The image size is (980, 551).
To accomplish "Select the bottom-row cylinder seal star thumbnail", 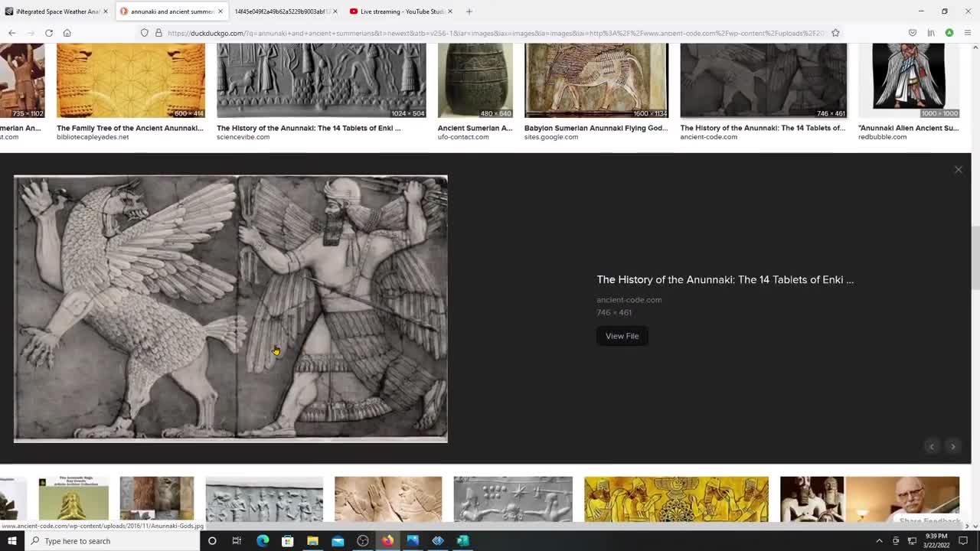I will 513,499.
